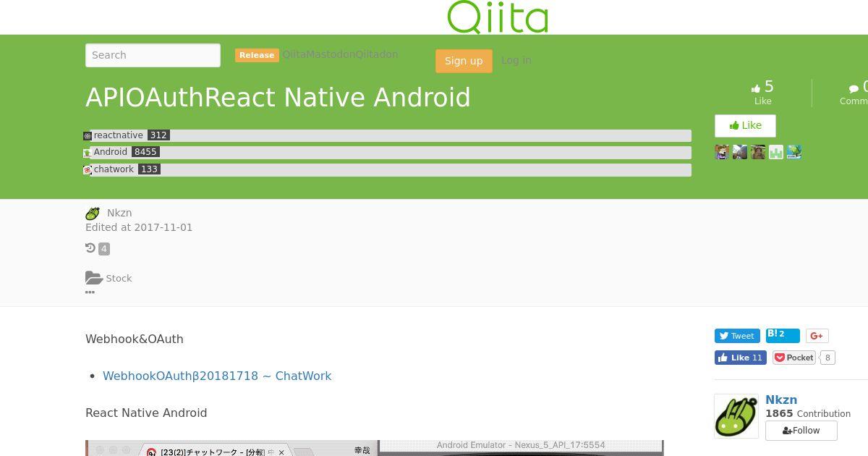Open the reactnative tag
Screen dimensions: 868x456
coord(119,135)
